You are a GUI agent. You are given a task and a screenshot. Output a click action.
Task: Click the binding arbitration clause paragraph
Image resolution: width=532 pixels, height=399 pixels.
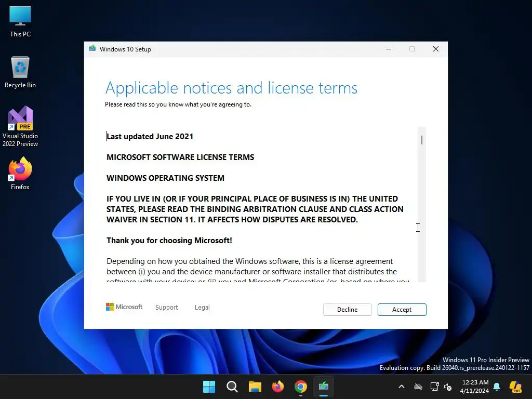[255, 209]
